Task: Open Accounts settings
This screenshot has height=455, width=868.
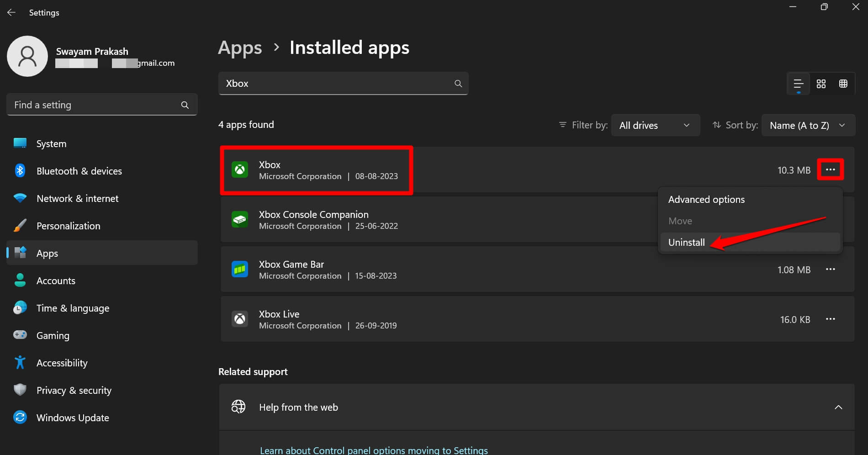Action: pyautogui.click(x=56, y=280)
